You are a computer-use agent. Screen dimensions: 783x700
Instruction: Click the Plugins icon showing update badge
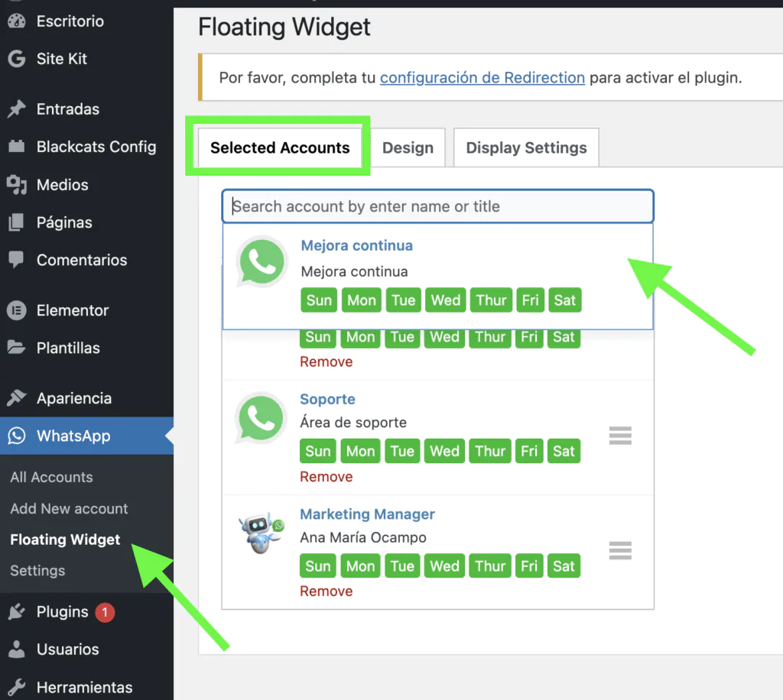click(15, 611)
